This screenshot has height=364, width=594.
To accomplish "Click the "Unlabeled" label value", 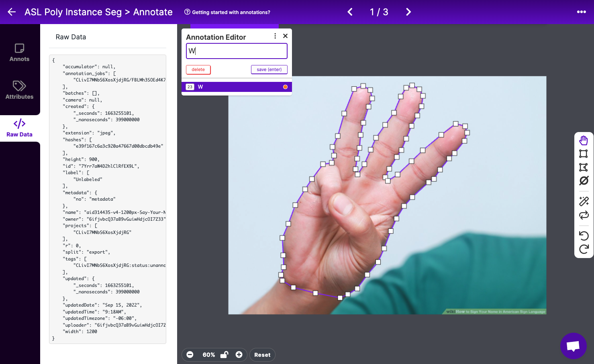I will tap(88, 179).
